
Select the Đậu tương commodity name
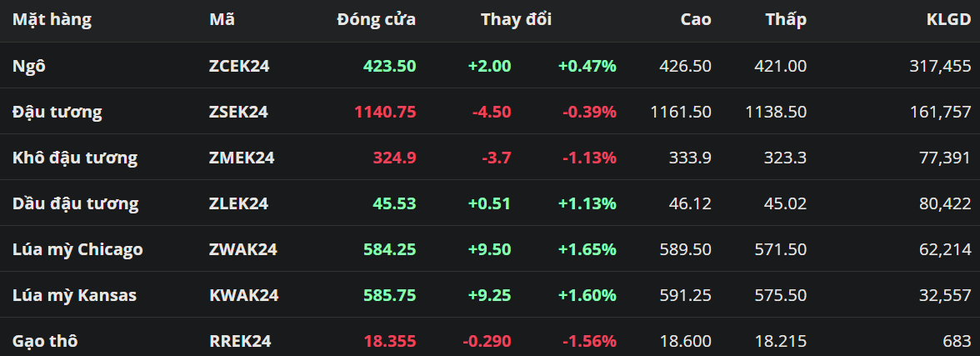tap(57, 112)
